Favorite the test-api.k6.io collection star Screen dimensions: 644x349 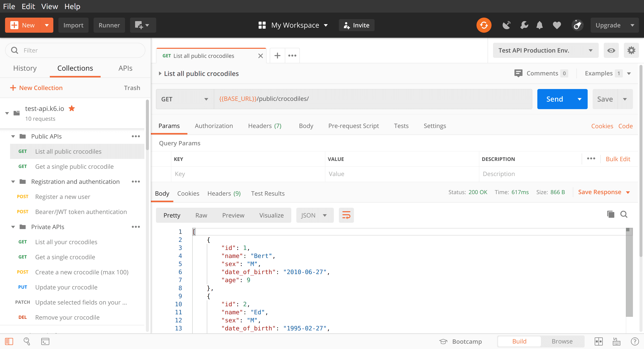[72, 108]
